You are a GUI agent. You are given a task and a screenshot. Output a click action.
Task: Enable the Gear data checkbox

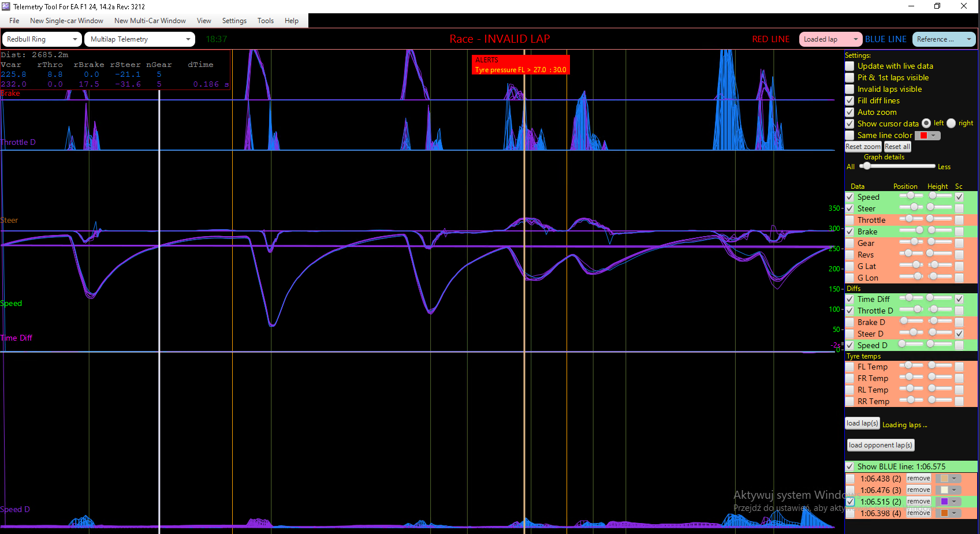849,243
